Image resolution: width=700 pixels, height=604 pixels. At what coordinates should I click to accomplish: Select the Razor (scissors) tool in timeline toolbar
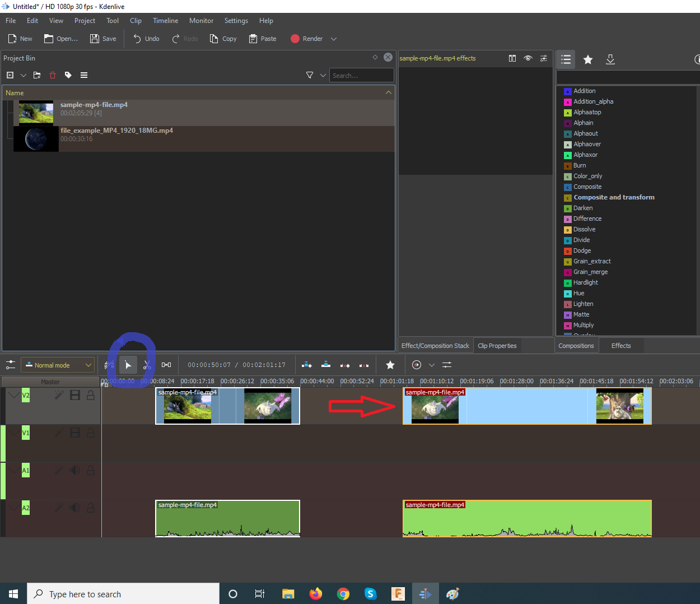pos(147,365)
